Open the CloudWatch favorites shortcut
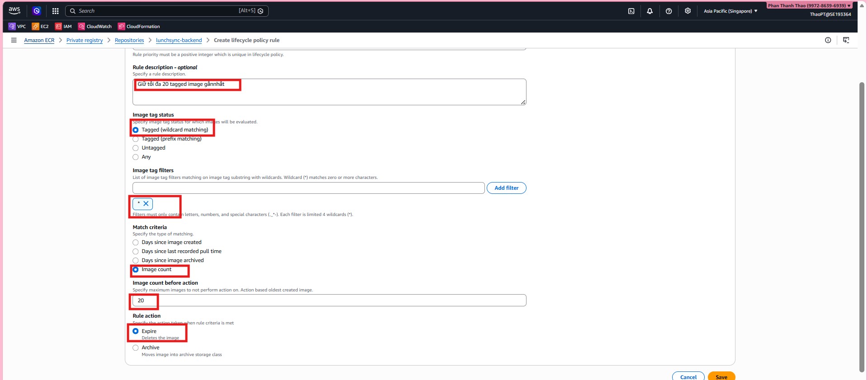Image resolution: width=868 pixels, height=380 pixels. (95, 27)
